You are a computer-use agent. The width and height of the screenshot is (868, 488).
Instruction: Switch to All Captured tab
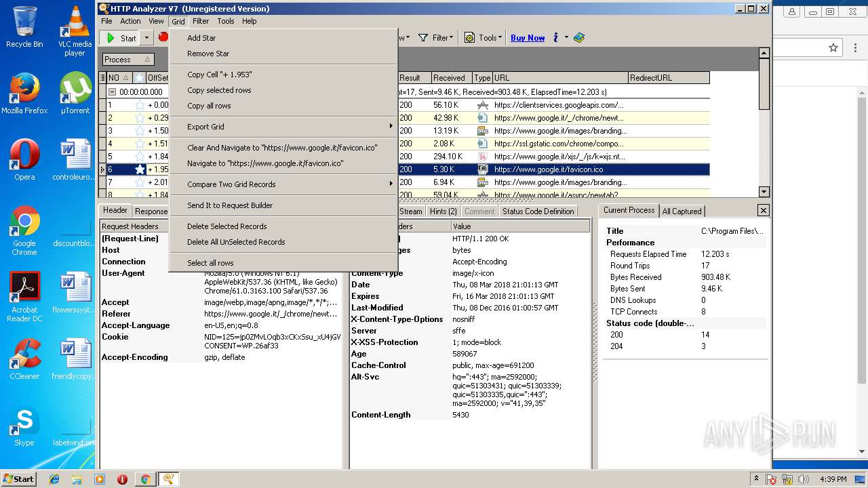(682, 211)
